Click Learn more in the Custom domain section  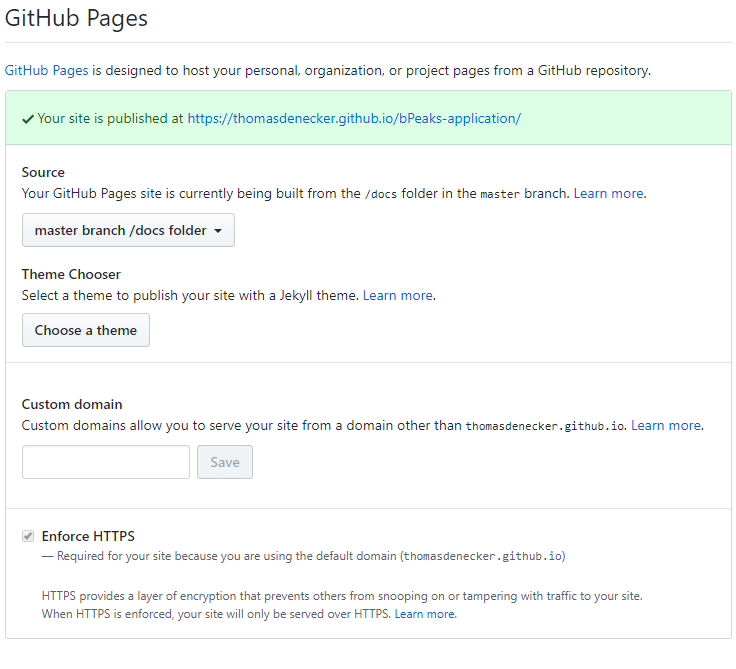pos(666,425)
